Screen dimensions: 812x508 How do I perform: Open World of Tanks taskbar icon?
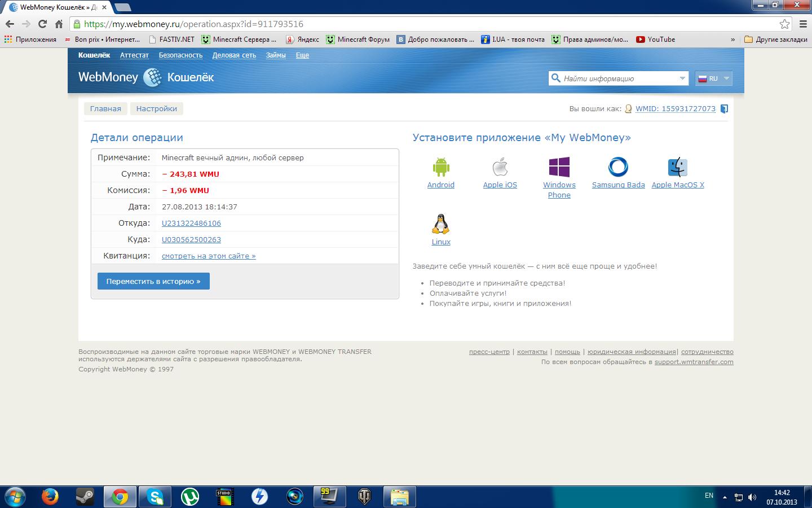[x=365, y=497]
